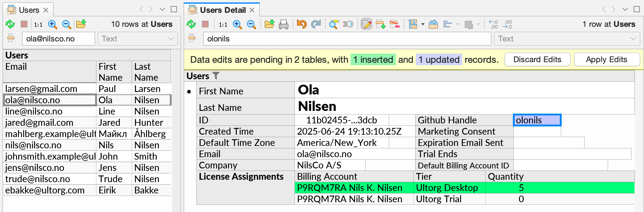Click the import folder icon in the Users panel
This screenshot has width=644, height=212.
81,24
